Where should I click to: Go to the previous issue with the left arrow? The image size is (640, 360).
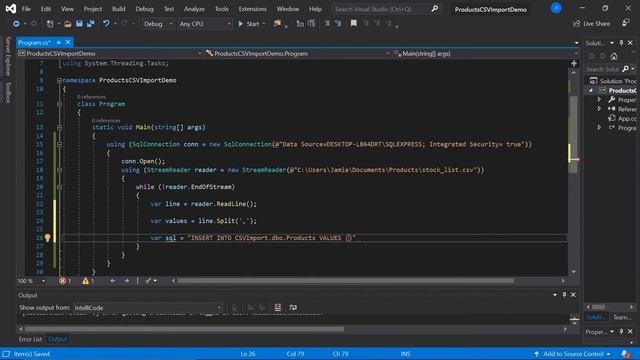point(113,281)
